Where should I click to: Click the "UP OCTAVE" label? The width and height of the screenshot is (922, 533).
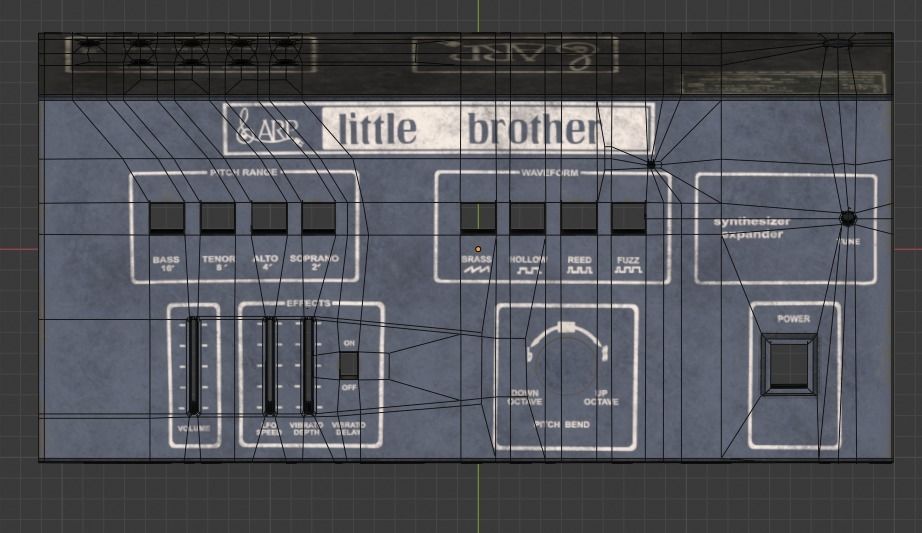(x=601, y=397)
